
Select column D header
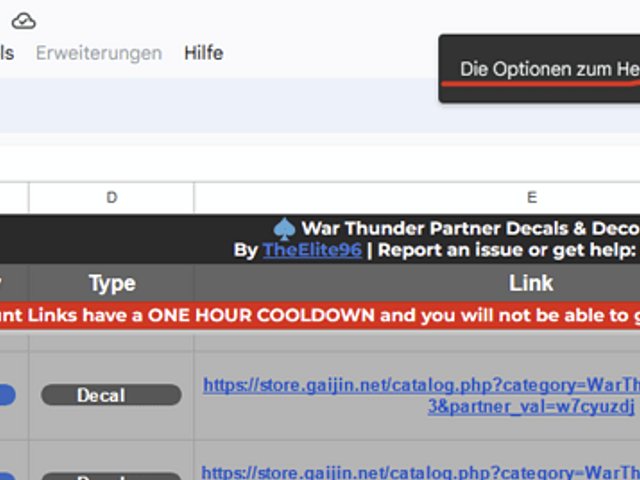coord(111,198)
